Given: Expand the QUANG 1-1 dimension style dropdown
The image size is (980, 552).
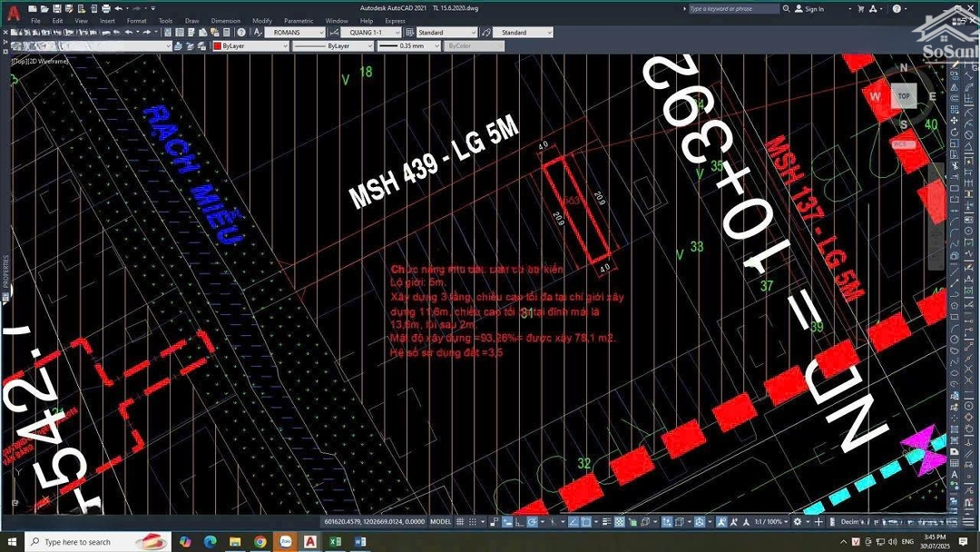Looking at the screenshot, I should (370, 33).
